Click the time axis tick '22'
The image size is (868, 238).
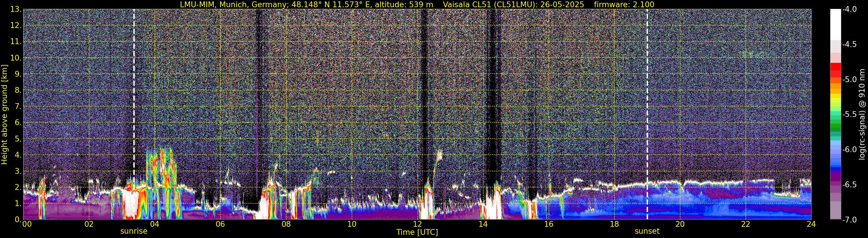[x=746, y=224]
